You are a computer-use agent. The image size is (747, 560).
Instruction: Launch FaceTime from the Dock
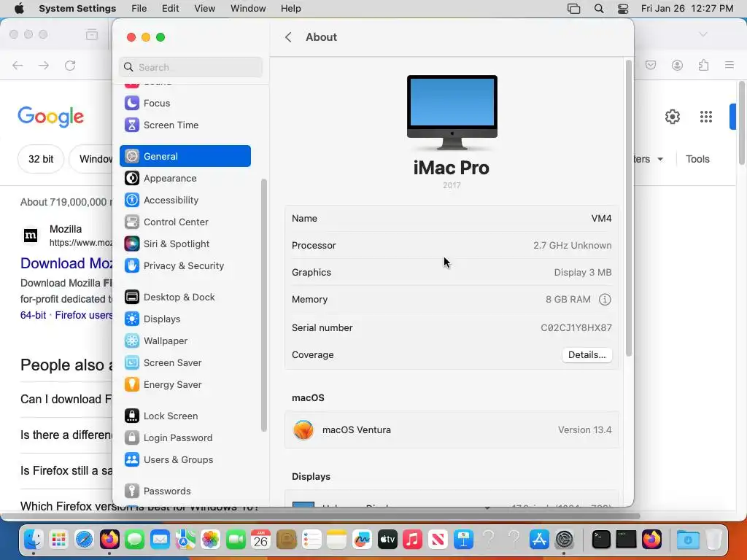coord(236,540)
